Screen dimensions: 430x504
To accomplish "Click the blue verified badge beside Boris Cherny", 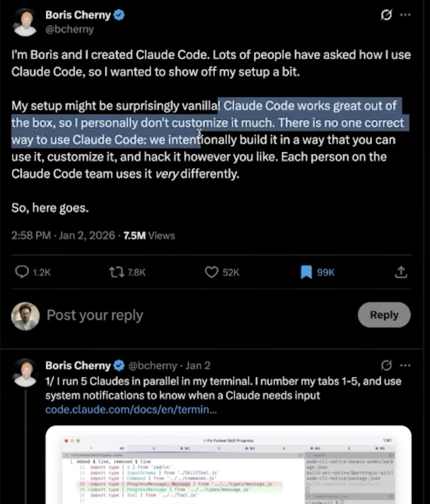I will pyautogui.click(x=119, y=15).
